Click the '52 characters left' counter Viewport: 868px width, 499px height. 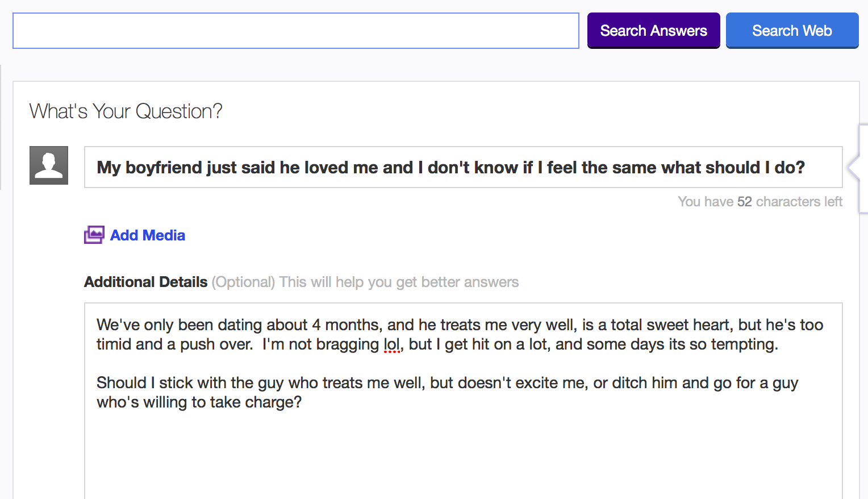pyautogui.click(x=759, y=202)
